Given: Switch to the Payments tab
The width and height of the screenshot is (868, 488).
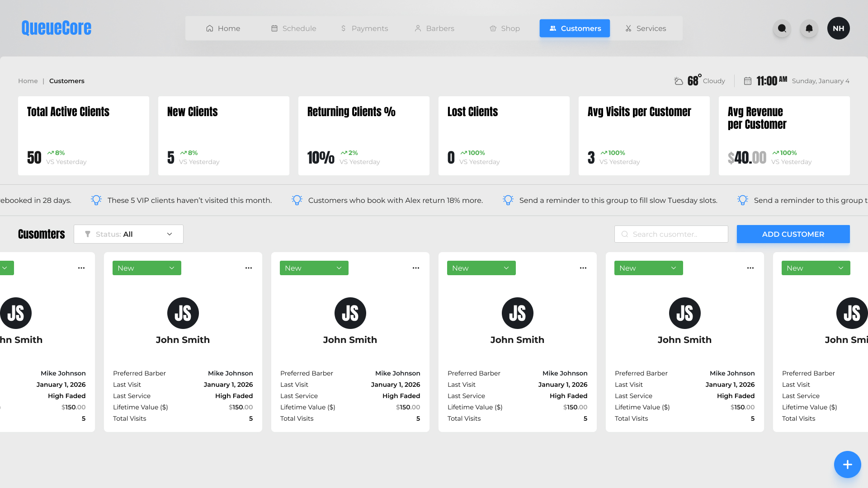Looking at the screenshot, I should [x=364, y=28].
